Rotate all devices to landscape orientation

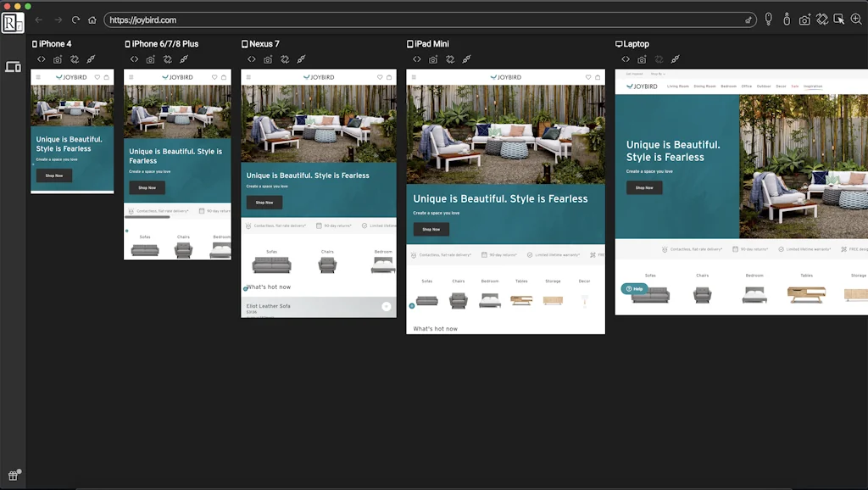822,18
